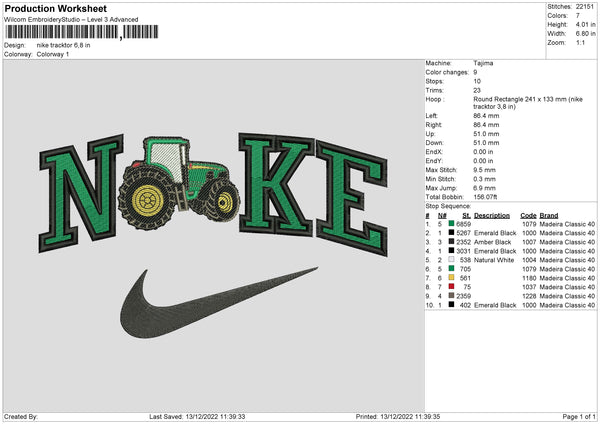Select stitch count 6859 in row 1
The height and width of the screenshot is (424, 600).
(x=463, y=224)
